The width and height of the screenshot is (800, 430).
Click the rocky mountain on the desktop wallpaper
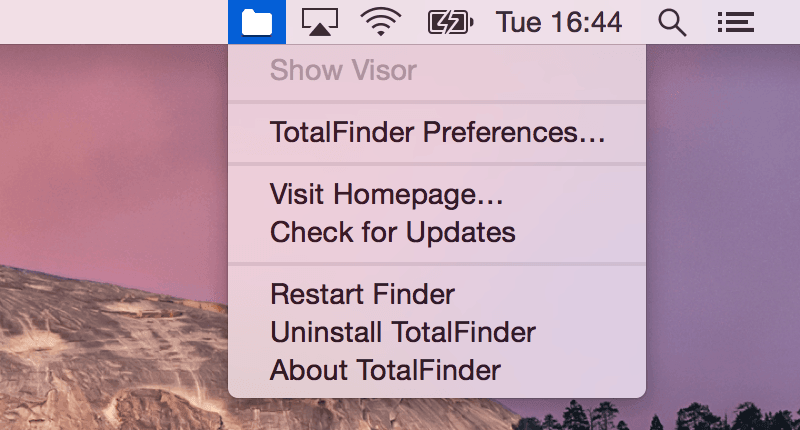coord(100,340)
